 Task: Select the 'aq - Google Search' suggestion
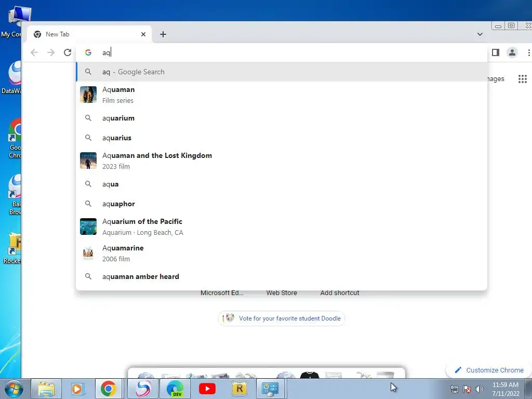coord(282,72)
